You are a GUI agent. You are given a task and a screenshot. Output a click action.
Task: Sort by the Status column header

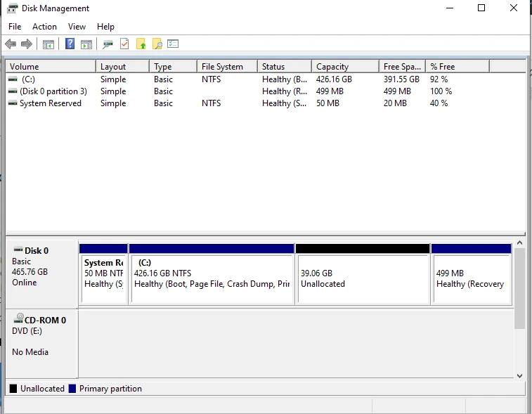285,67
